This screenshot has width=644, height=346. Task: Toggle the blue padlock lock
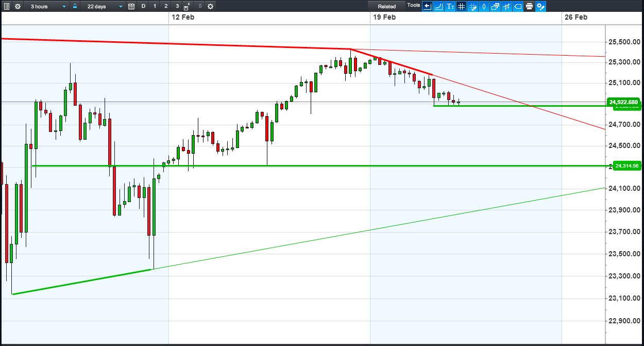pos(75,6)
